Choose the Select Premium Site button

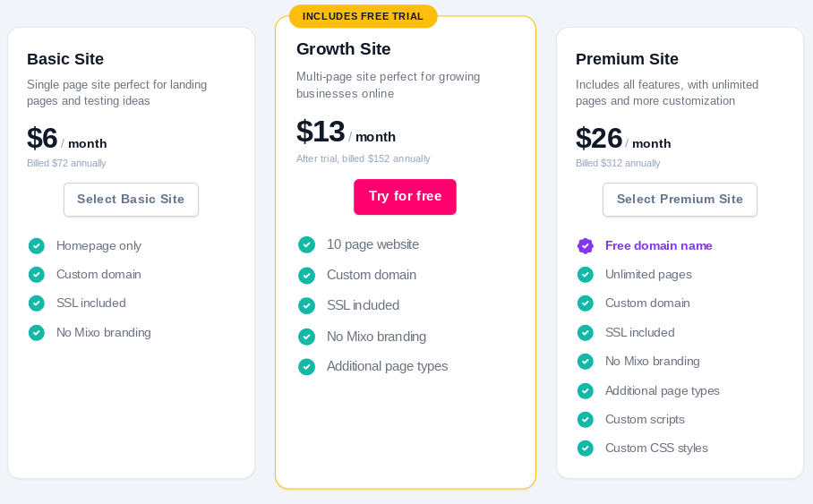click(680, 200)
